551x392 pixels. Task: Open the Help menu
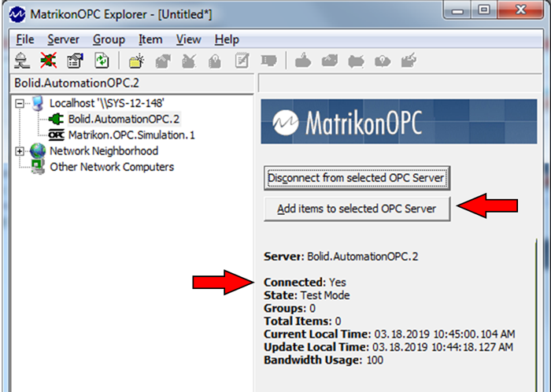[227, 39]
